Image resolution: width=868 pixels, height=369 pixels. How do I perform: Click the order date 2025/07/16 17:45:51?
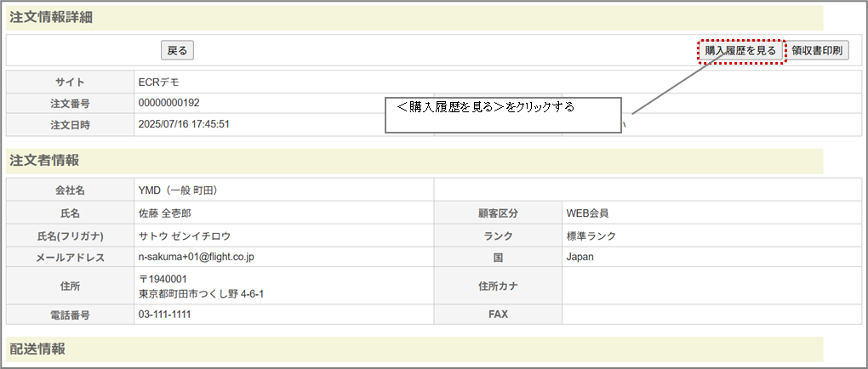[184, 124]
